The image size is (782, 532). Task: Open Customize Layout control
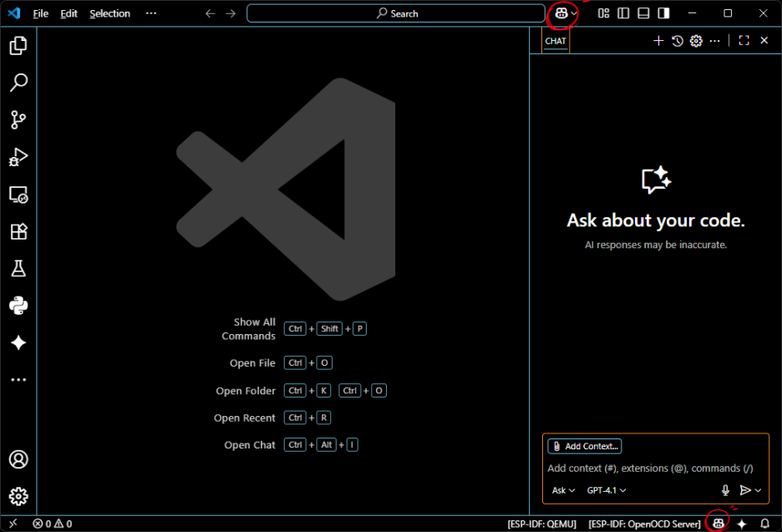[603, 13]
